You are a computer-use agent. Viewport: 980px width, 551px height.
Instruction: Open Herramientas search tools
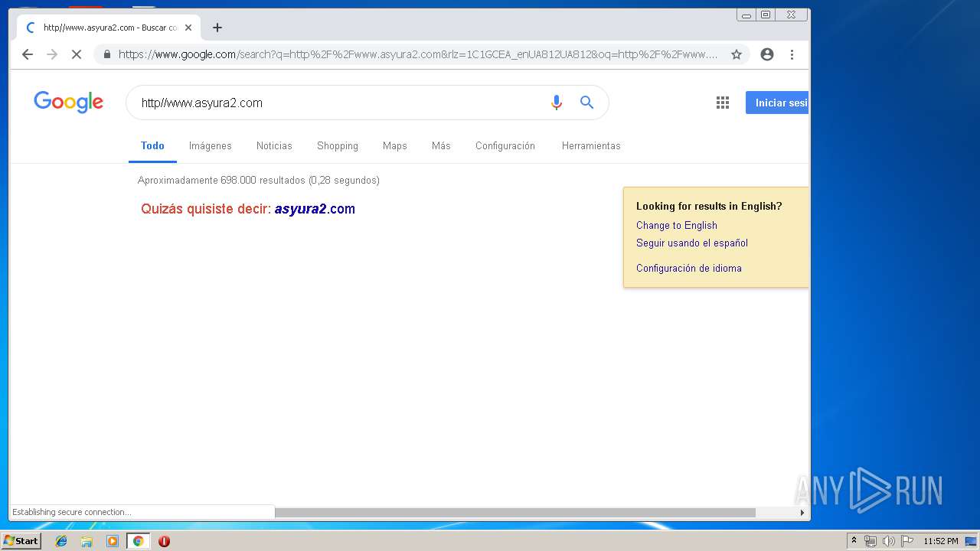point(591,145)
